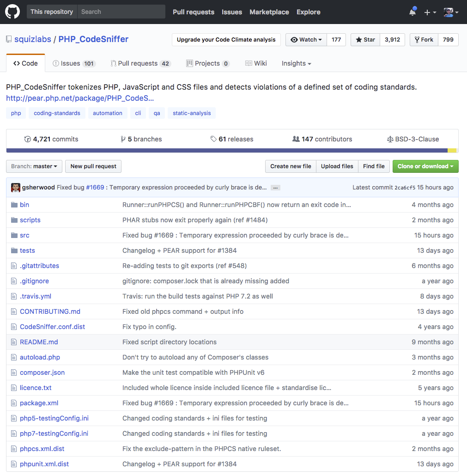
Task: Open the phpcs.xml.dist file
Action: [x=42, y=449]
